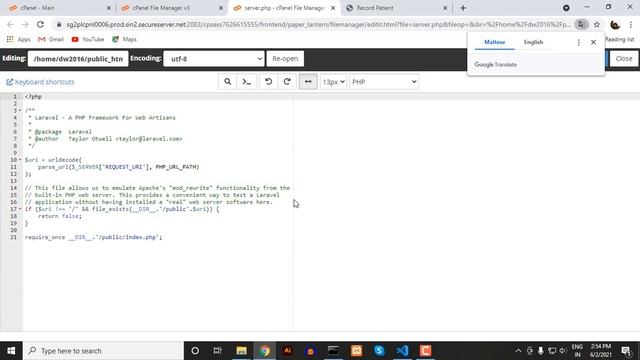Click the <?php opening tag on line 1
The height and width of the screenshot is (360, 640).
point(33,97)
